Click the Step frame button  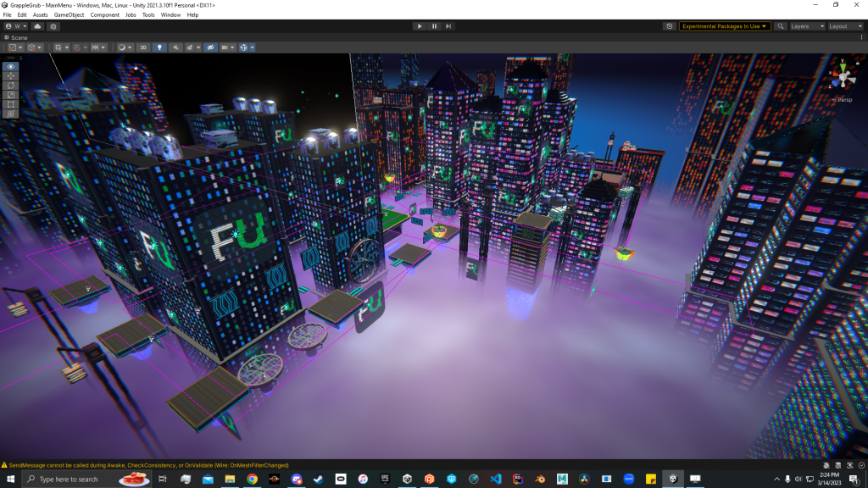tap(449, 26)
